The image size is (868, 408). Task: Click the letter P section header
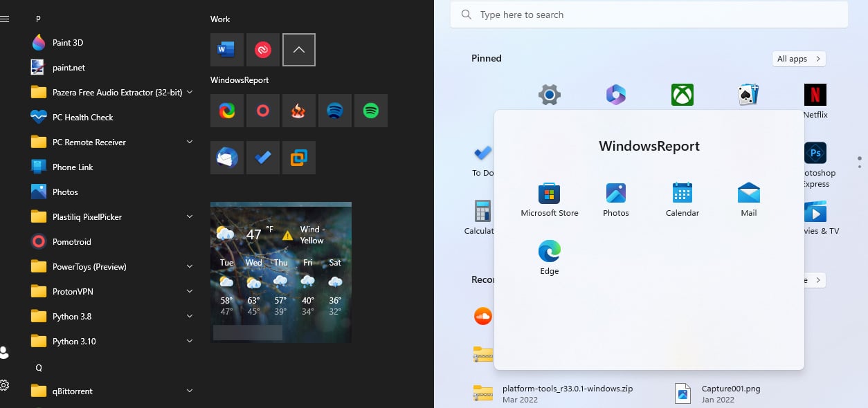[39, 19]
